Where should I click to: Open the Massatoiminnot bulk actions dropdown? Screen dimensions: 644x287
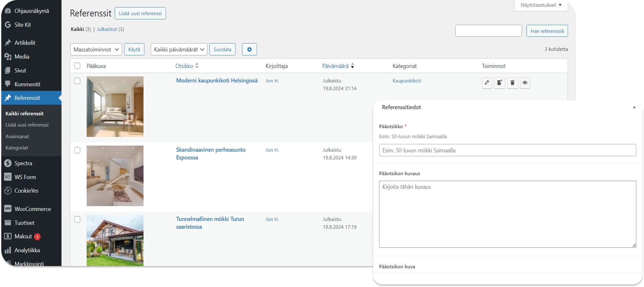point(96,49)
